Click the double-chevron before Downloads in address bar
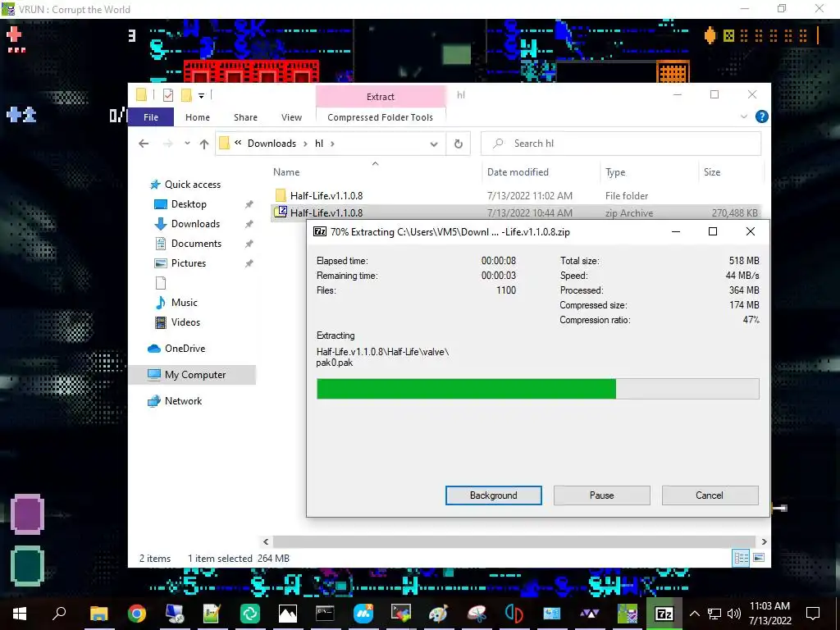840x630 pixels. [x=238, y=143]
